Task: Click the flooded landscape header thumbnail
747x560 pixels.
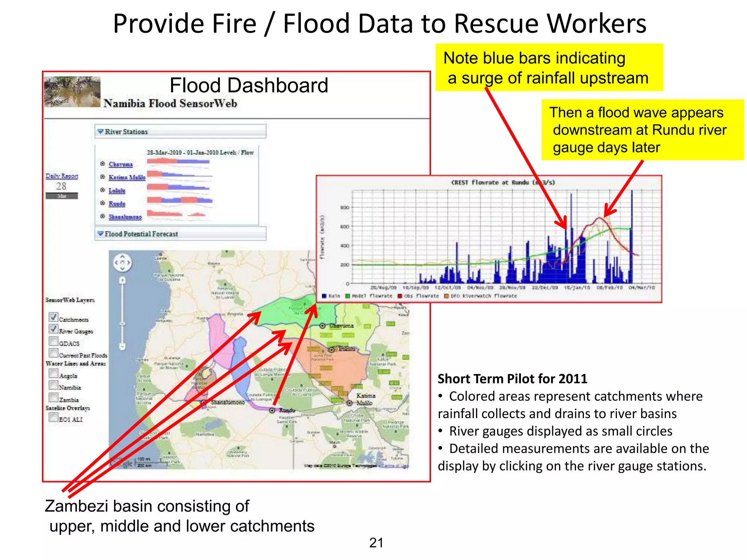Action: [x=72, y=92]
